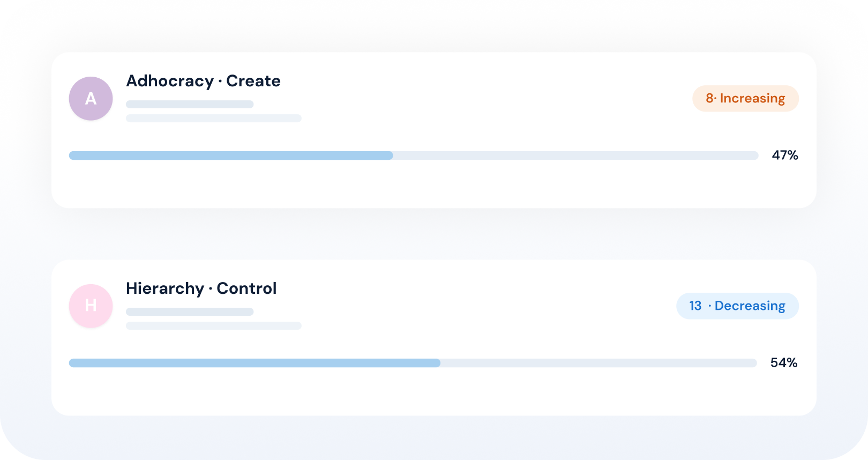Click the short placeholder line under Adhocracy
The width and height of the screenshot is (868, 460).
click(190, 105)
